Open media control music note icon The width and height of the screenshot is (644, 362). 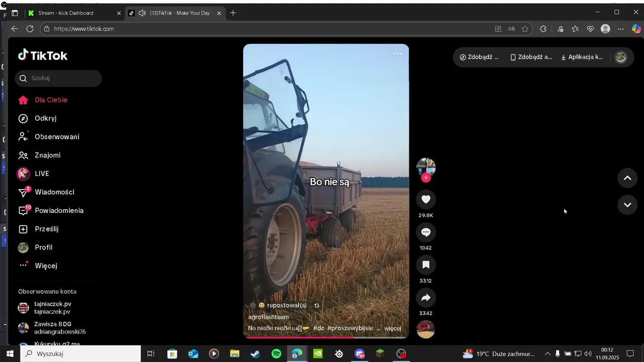[x=560, y=29]
